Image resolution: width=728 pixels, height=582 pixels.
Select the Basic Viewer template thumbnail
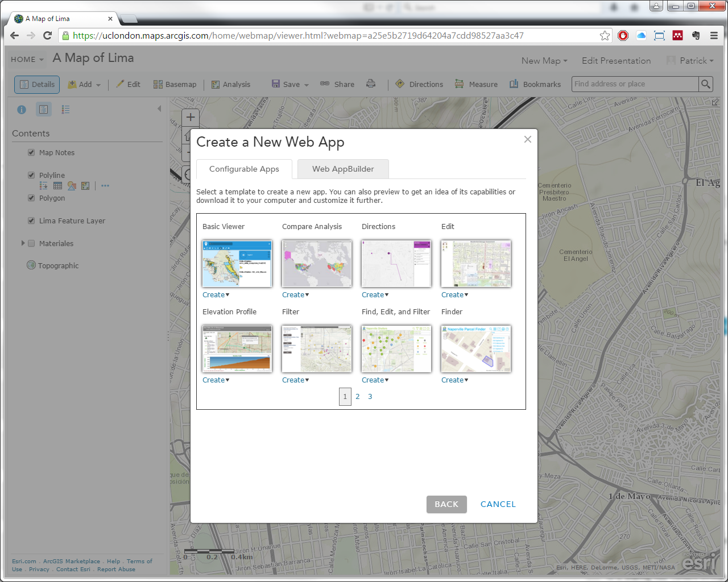pos(237,263)
